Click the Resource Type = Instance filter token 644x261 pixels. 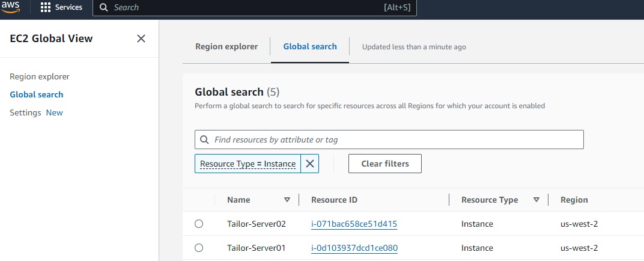click(248, 164)
